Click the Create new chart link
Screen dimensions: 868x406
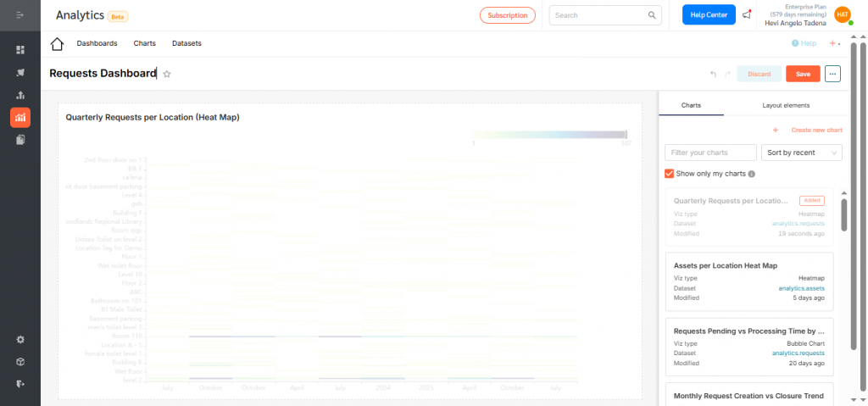(x=815, y=130)
